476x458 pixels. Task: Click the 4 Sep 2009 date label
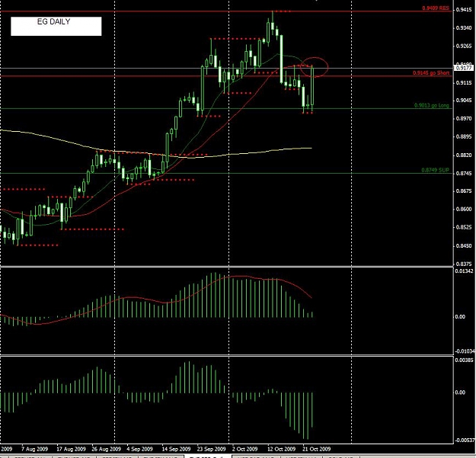139,449
